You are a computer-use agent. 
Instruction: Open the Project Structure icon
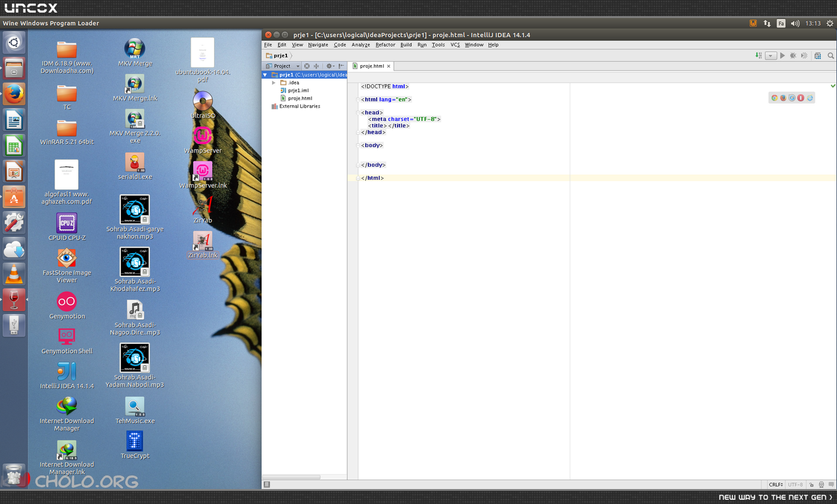pyautogui.click(x=818, y=56)
